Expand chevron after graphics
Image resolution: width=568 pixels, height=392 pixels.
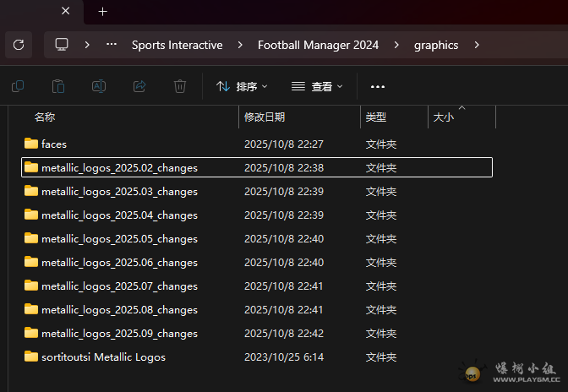click(477, 45)
